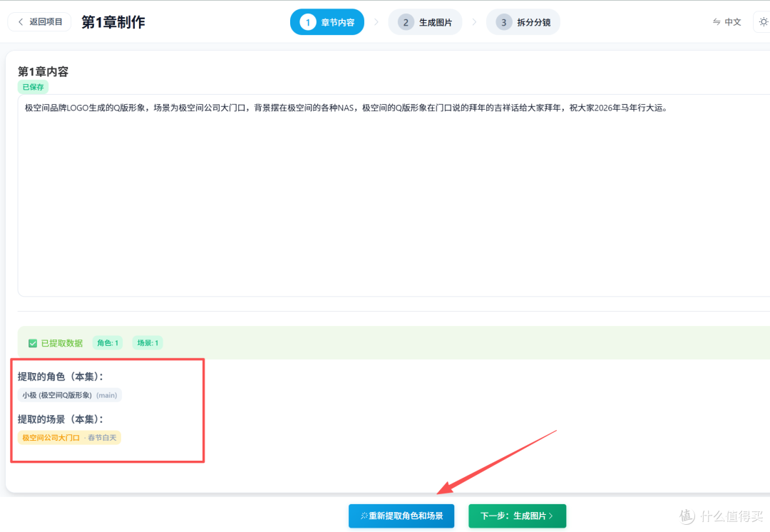Click 角色: 1 count badge
This screenshot has height=532, width=770.
tap(108, 343)
